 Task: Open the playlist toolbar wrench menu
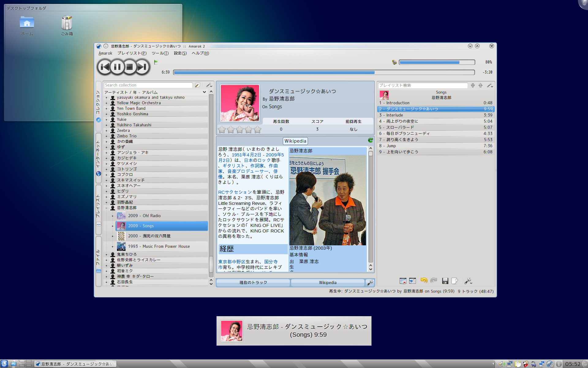468,281
